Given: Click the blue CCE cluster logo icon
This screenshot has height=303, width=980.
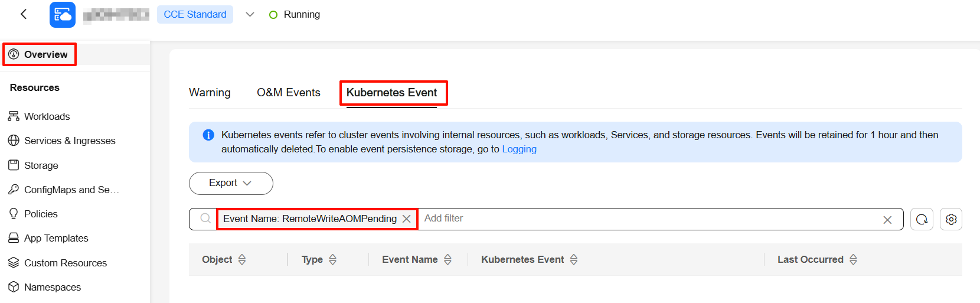Looking at the screenshot, I should click(x=63, y=15).
